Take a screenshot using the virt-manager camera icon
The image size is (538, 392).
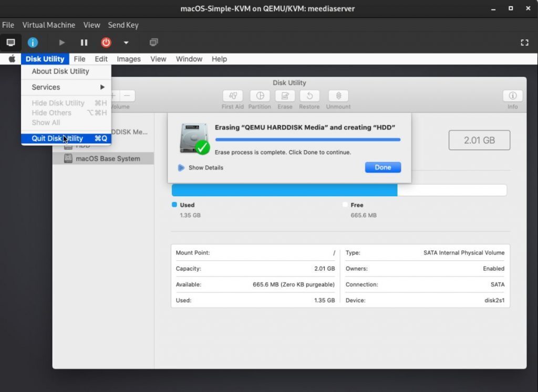coord(152,43)
